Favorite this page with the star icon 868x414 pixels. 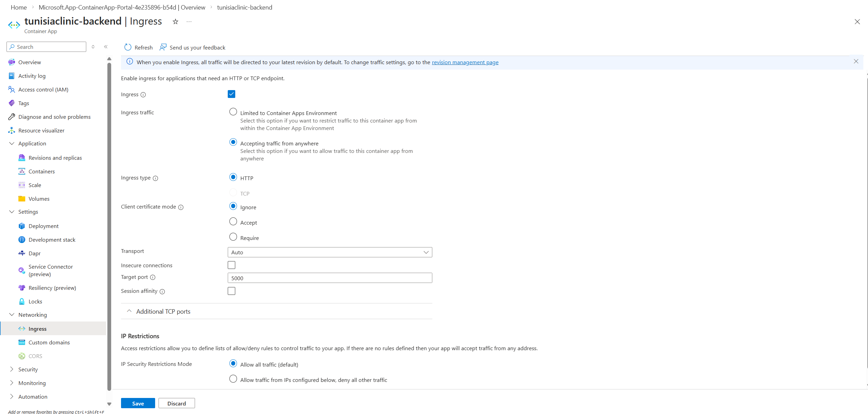tap(175, 22)
